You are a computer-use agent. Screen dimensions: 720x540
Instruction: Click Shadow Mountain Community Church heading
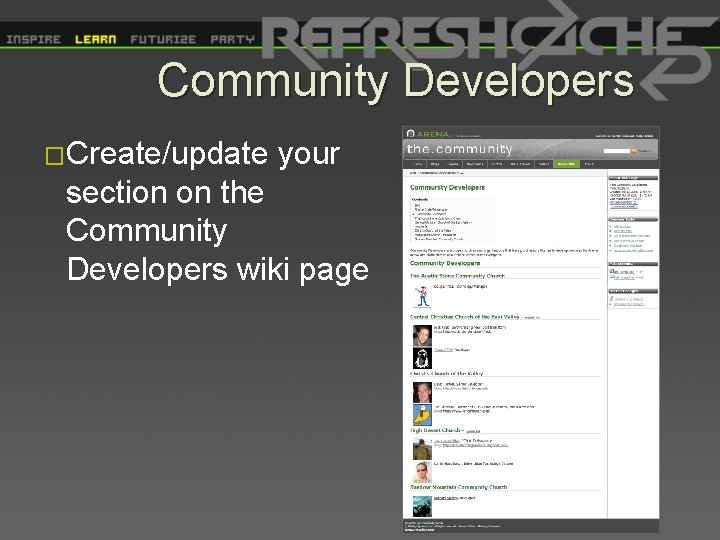click(x=458, y=487)
